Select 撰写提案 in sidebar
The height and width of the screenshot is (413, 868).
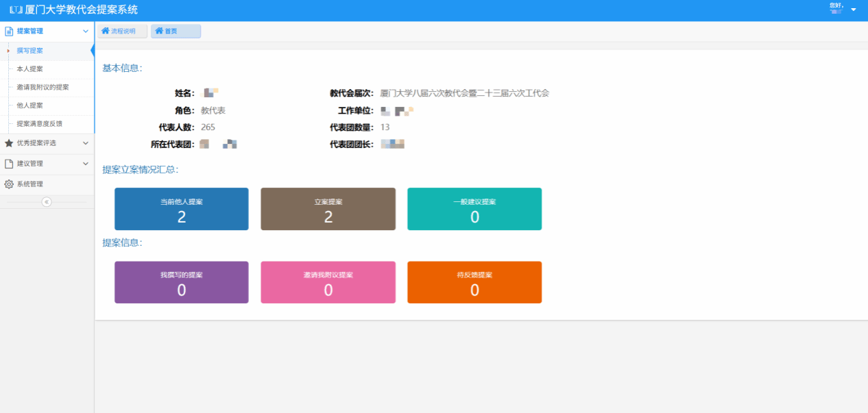click(x=30, y=51)
